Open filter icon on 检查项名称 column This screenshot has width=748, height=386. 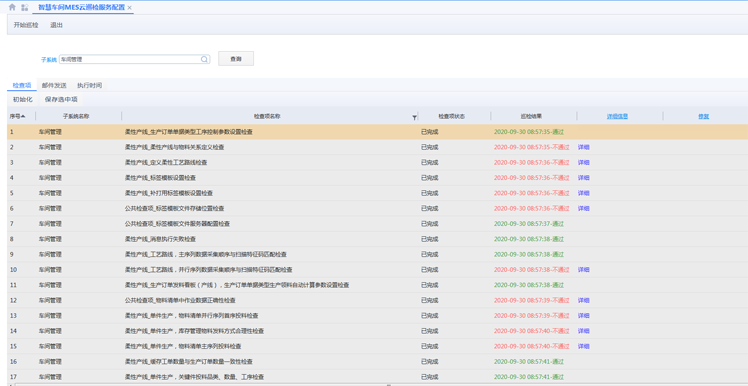tap(415, 117)
